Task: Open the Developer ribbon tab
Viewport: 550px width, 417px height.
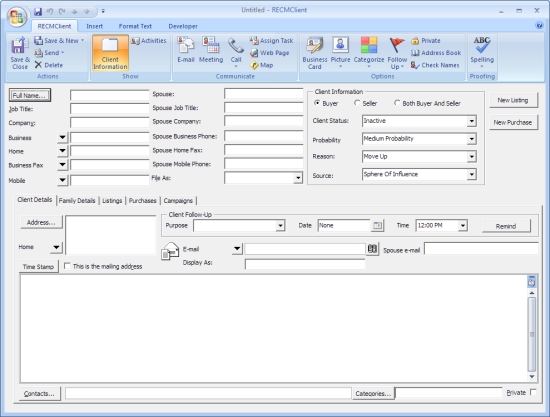Action: pyautogui.click(x=183, y=26)
